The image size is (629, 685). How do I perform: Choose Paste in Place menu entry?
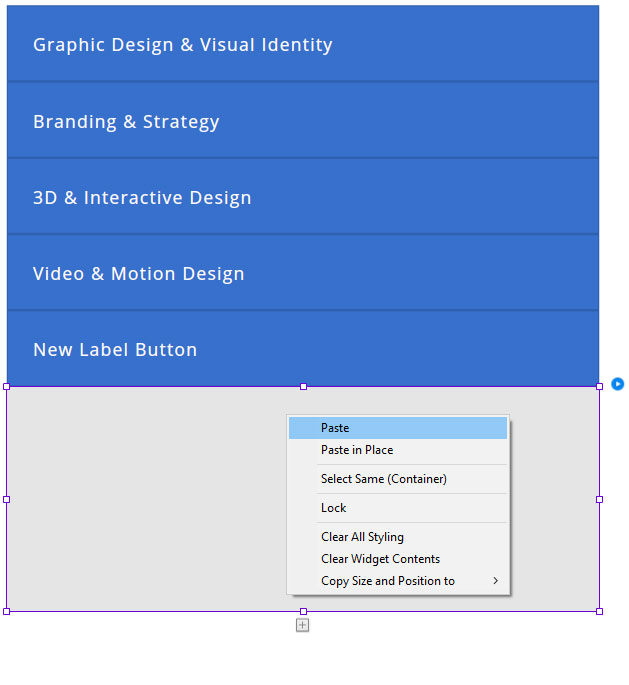[x=398, y=450]
